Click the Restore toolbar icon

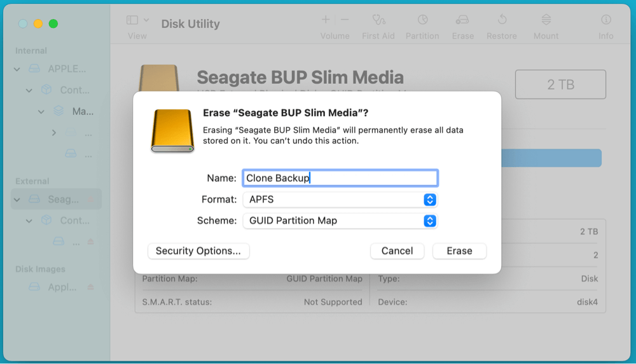[x=502, y=20]
